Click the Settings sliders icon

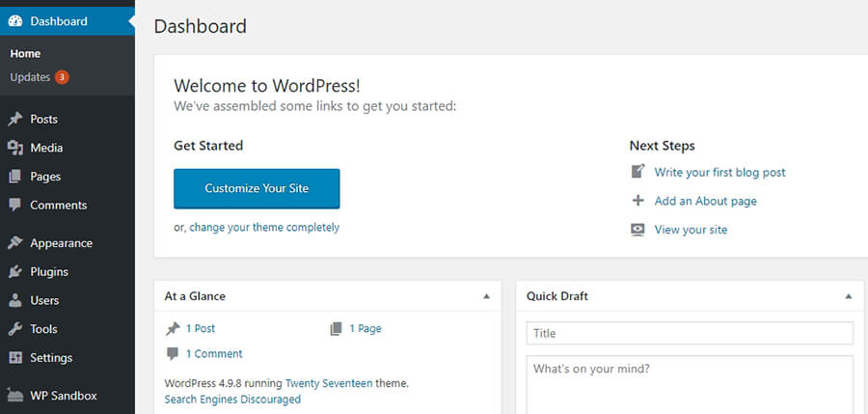pyautogui.click(x=15, y=357)
